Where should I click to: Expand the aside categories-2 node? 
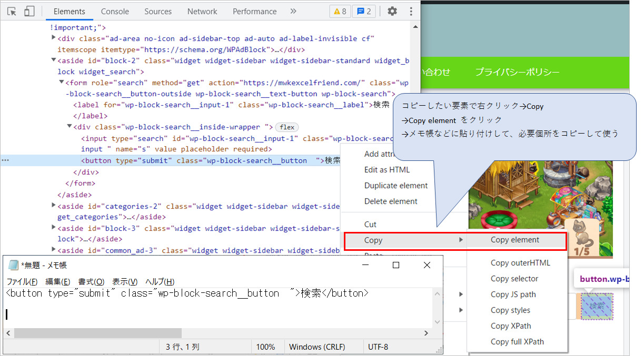[54, 206]
